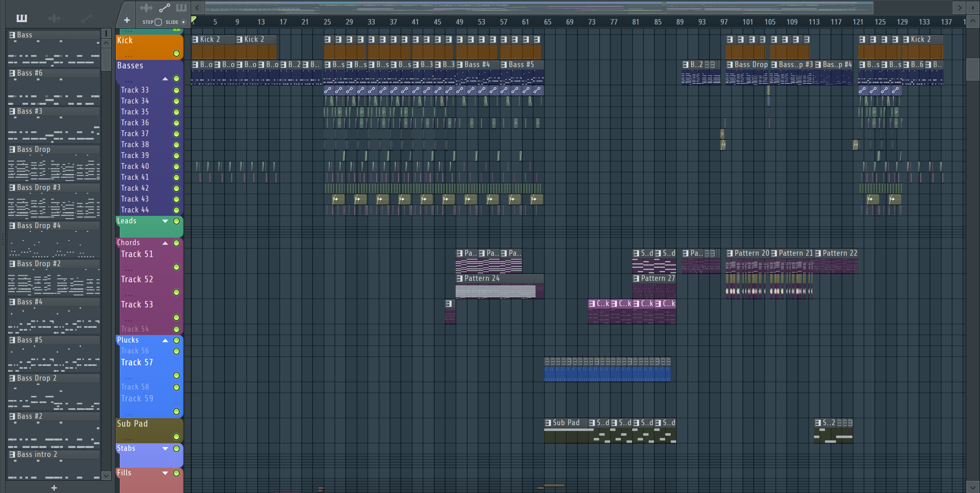Collapse the Basses group
This screenshot has height=493, width=980.
pyautogui.click(x=165, y=79)
